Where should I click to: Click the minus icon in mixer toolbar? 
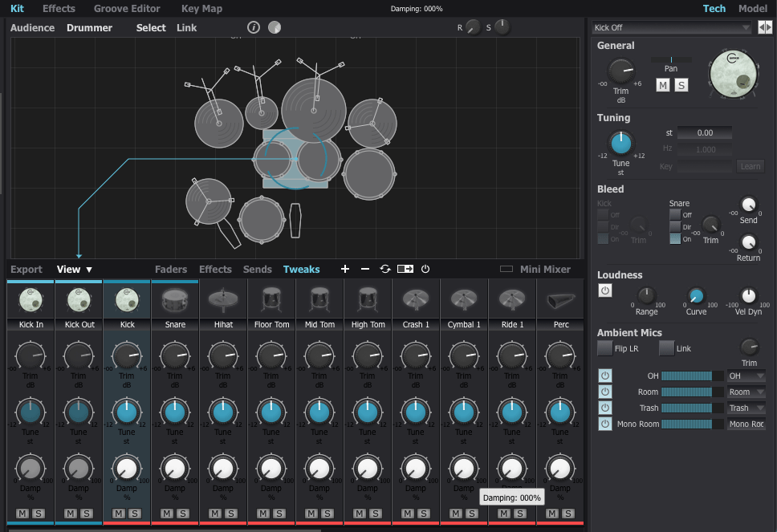(365, 270)
